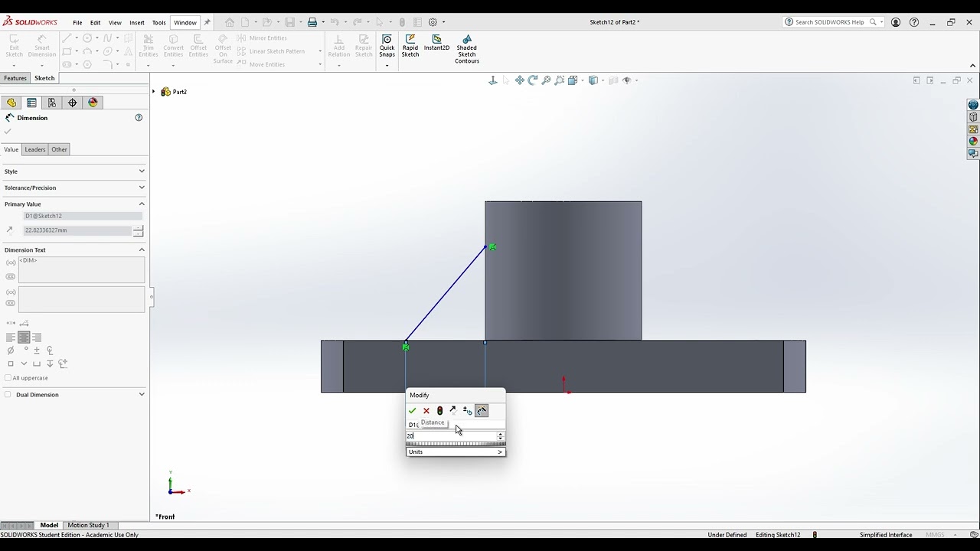Screen dimensions: 980x551
Task: Adjust the thumbwheel slider in the Modify box
Action: pos(456,444)
